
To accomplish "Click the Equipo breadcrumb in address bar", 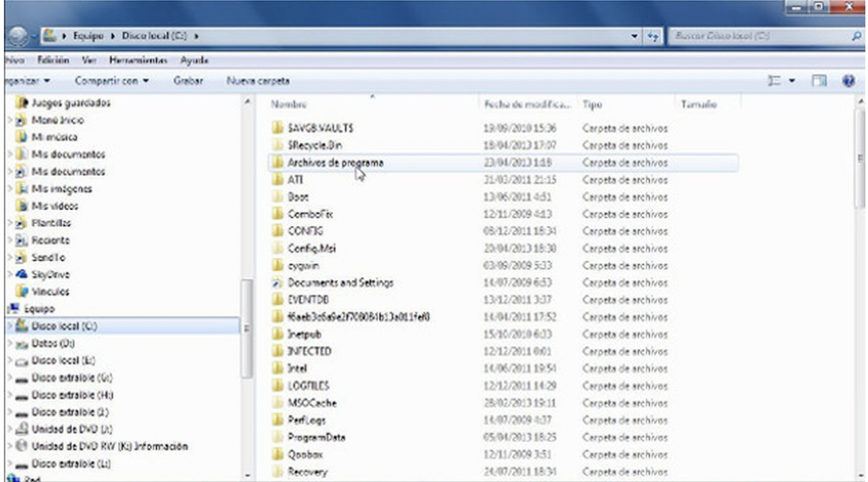I will (x=88, y=35).
